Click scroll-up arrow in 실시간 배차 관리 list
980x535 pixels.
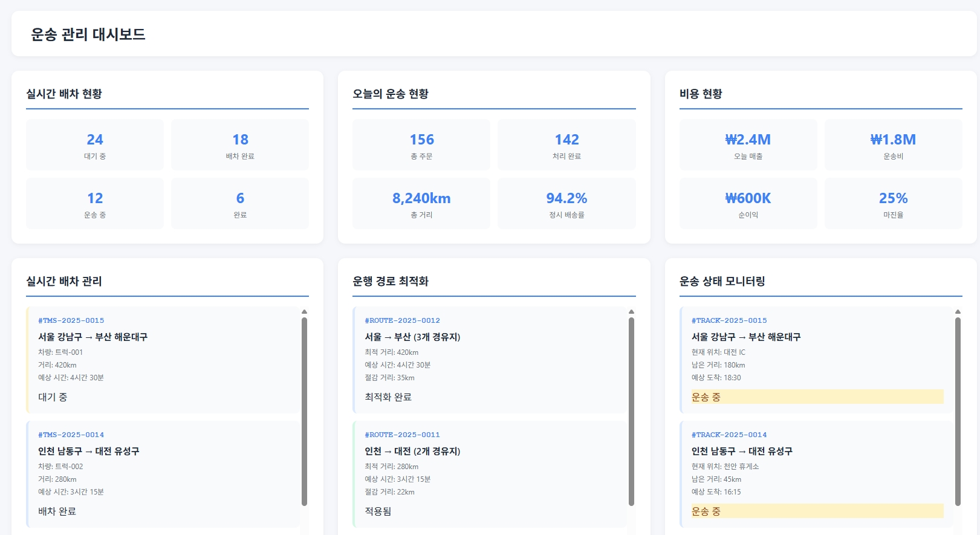tap(304, 312)
